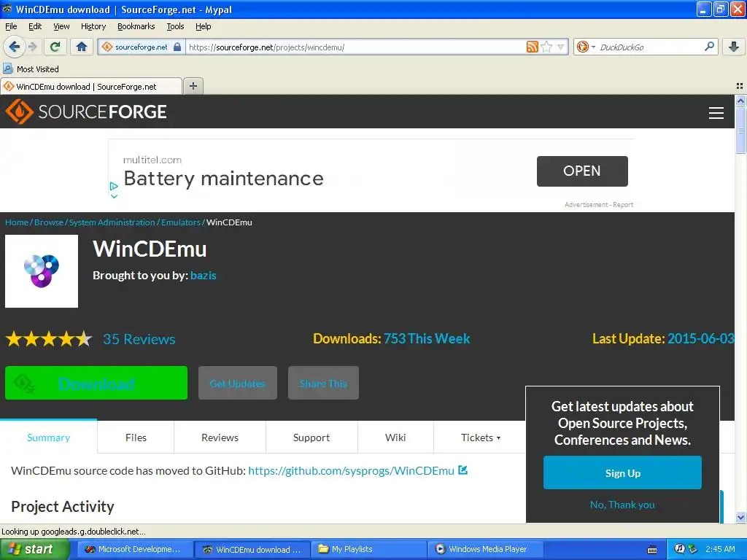The width and height of the screenshot is (747, 560).
Task: Click the green Download button
Action: (x=96, y=383)
